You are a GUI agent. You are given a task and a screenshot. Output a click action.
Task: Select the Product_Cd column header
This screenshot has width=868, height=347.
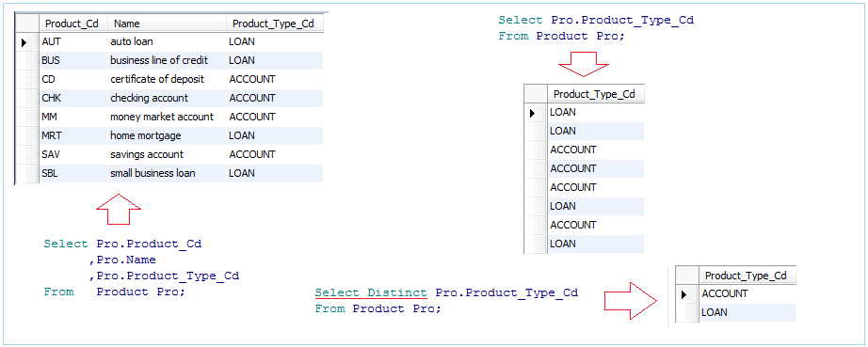click(x=73, y=24)
